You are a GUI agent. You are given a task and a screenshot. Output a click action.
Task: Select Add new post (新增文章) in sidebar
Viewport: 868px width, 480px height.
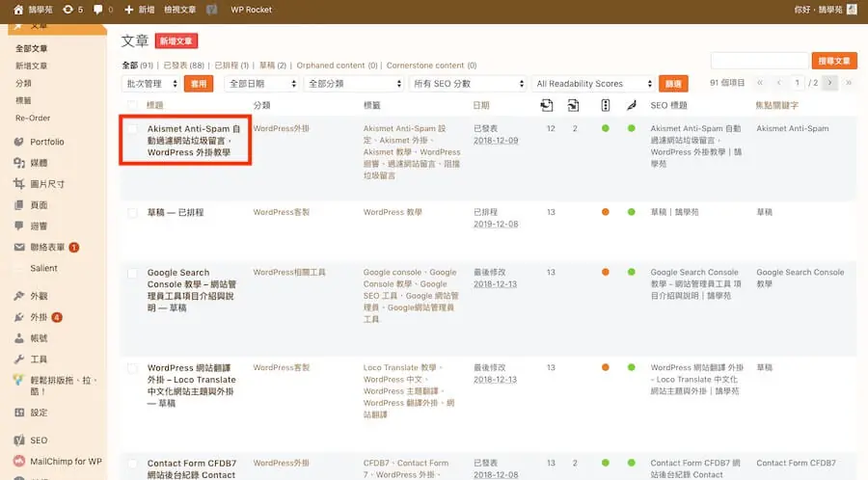[32, 66]
